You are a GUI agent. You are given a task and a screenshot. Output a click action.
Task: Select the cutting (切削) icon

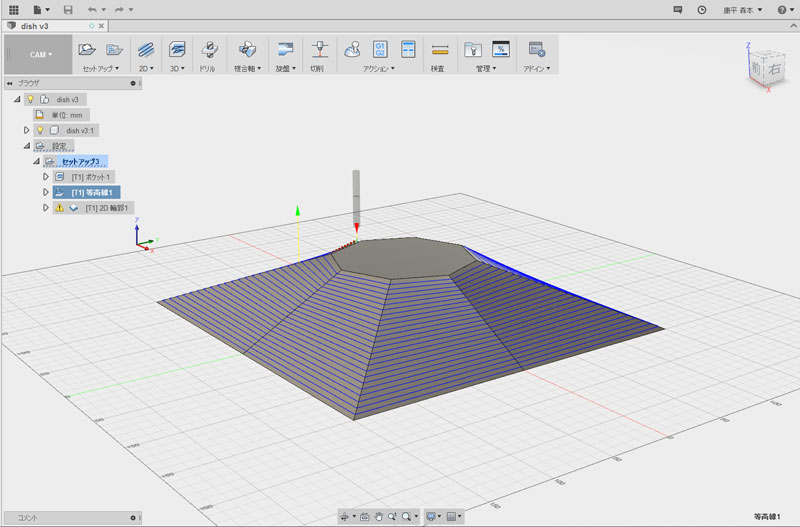[x=320, y=49]
